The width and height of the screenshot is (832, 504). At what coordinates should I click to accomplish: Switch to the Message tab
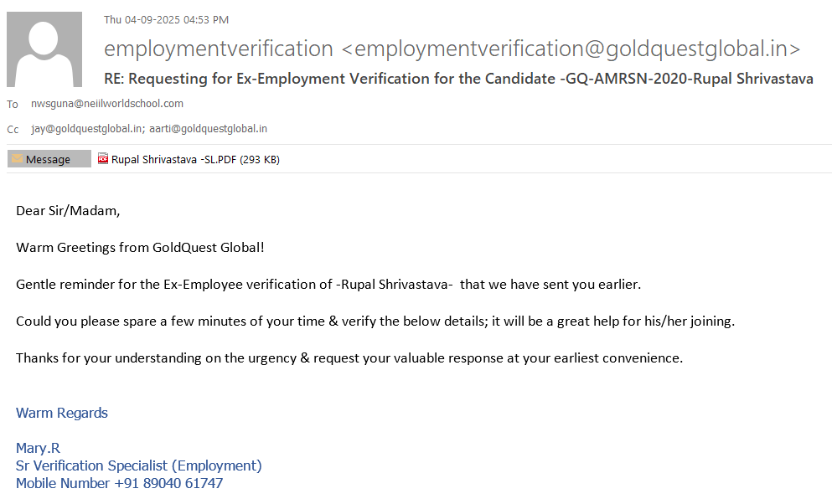coord(49,159)
